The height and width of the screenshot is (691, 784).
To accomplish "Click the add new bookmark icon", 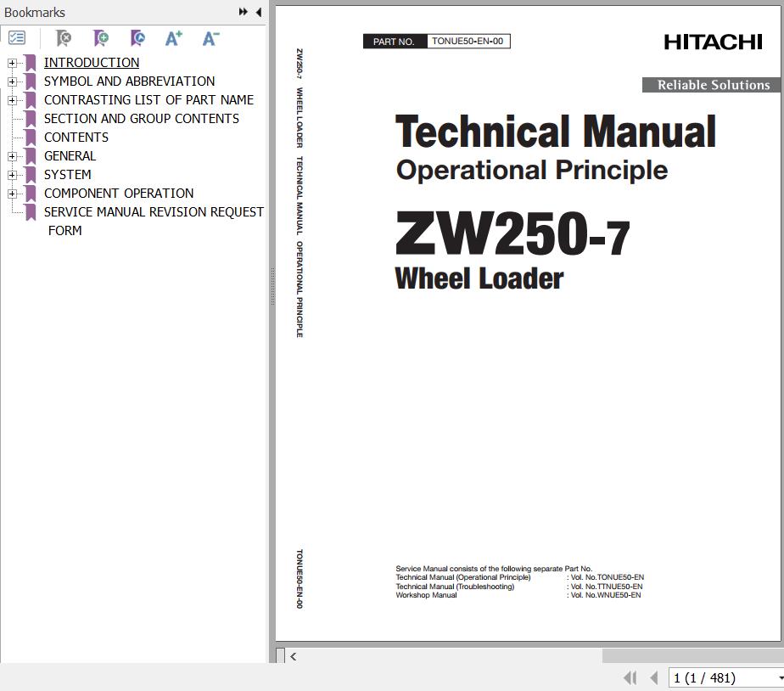I will 100,38.
